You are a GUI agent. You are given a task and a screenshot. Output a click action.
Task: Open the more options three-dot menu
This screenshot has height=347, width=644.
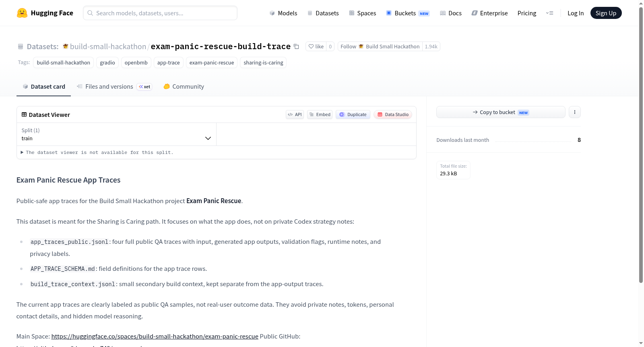pyautogui.click(x=575, y=112)
